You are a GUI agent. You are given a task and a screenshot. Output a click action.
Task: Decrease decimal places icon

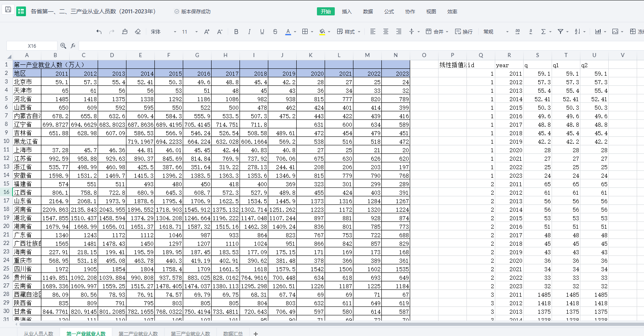click(531, 32)
